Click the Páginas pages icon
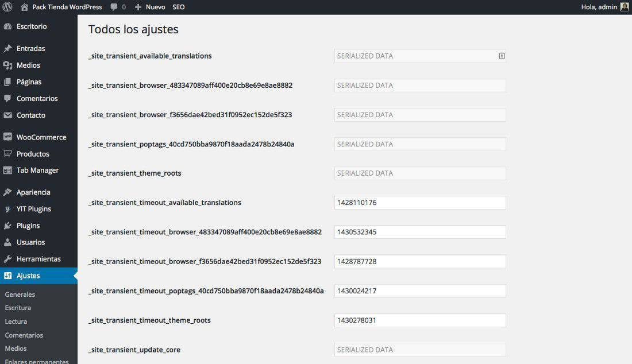 (7, 82)
